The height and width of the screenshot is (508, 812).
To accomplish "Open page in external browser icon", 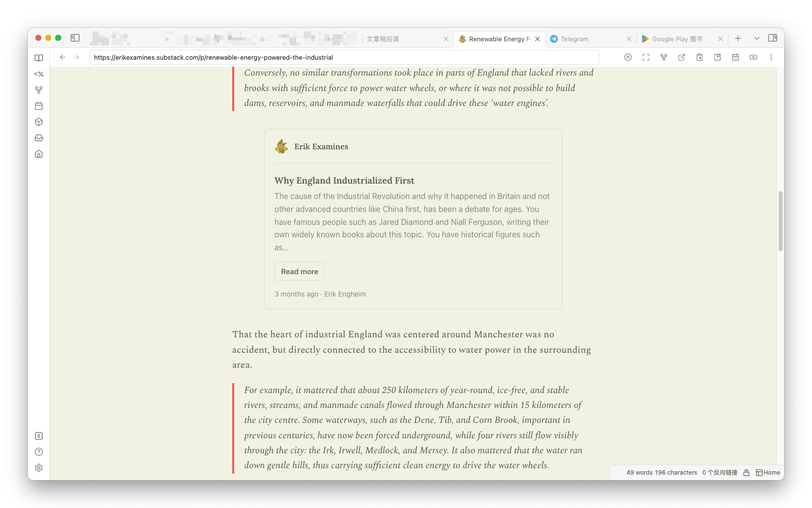I will (682, 57).
